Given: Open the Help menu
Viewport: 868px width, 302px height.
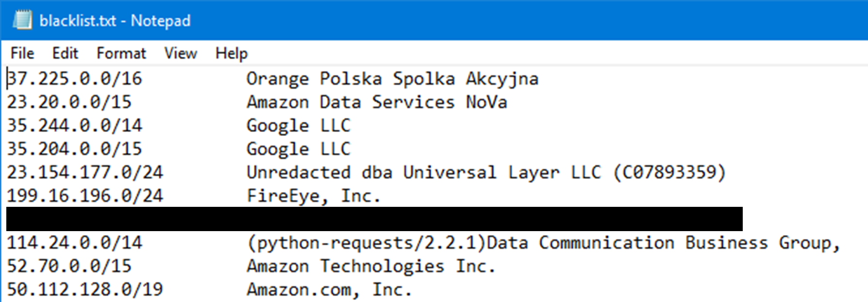Looking at the screenshot, I should [231, 53].
